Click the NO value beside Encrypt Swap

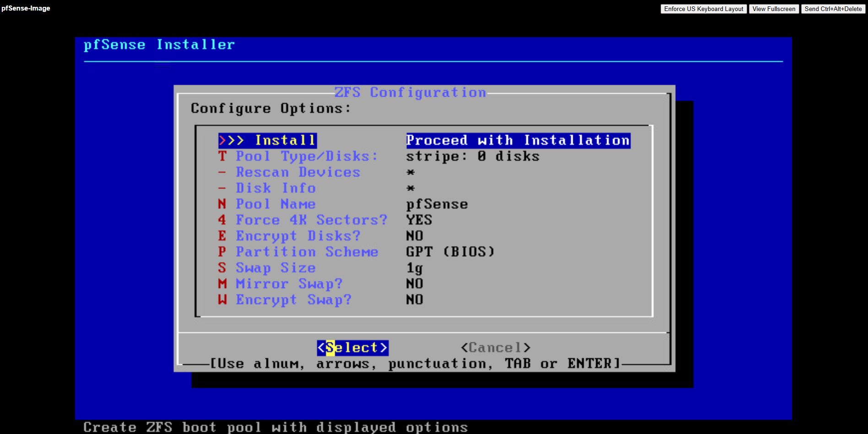[415, 300]
